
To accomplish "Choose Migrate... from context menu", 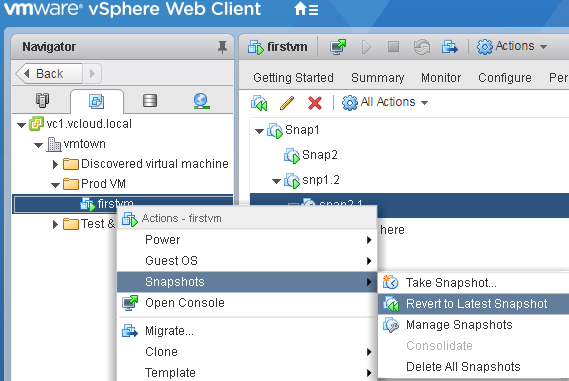I will tap(247, 331).
